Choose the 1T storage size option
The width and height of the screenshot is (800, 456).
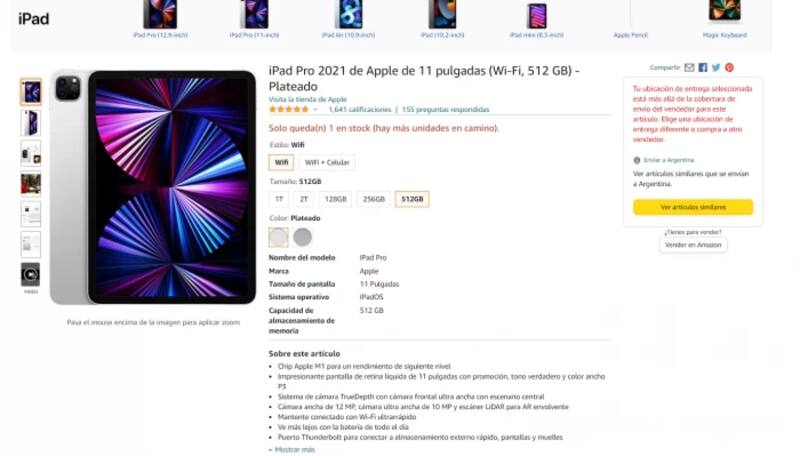click(x=279, y=199)
